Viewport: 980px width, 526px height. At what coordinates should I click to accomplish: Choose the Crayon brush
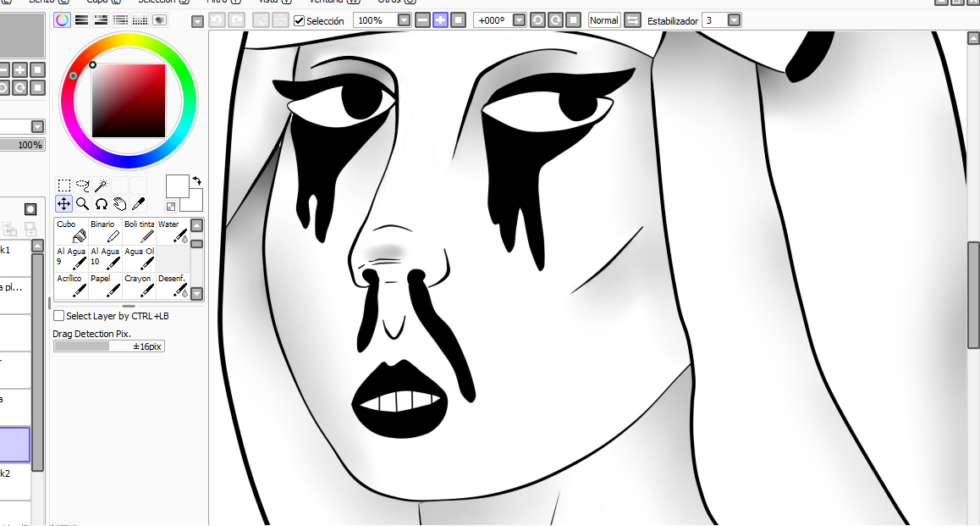[140, 285]
